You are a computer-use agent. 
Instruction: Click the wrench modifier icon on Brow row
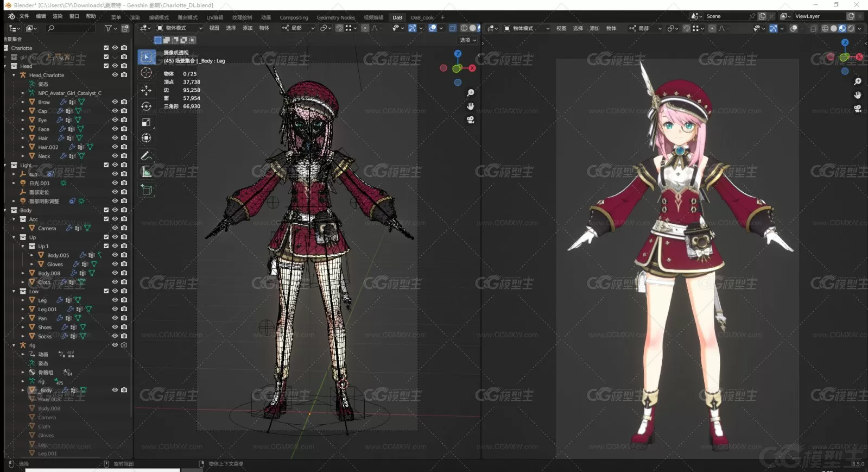pos(63,102)
